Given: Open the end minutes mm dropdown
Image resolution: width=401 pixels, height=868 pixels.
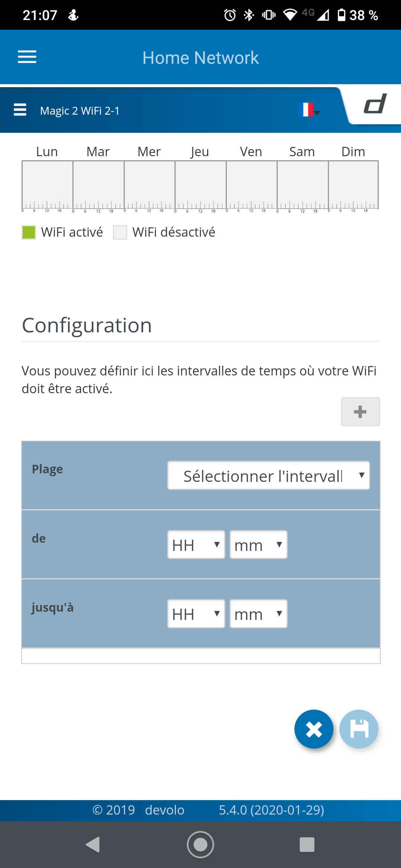Looking at the screenshot, I should (258, 614).
